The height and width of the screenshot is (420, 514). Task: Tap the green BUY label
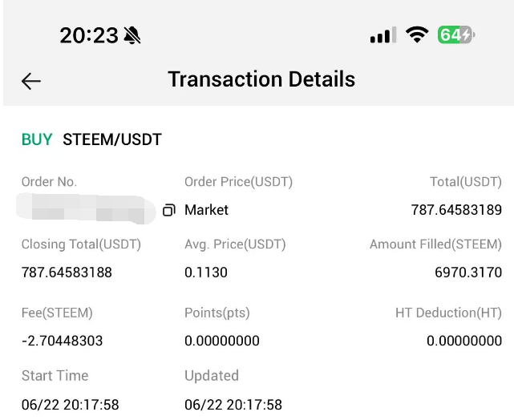[37, 139]
